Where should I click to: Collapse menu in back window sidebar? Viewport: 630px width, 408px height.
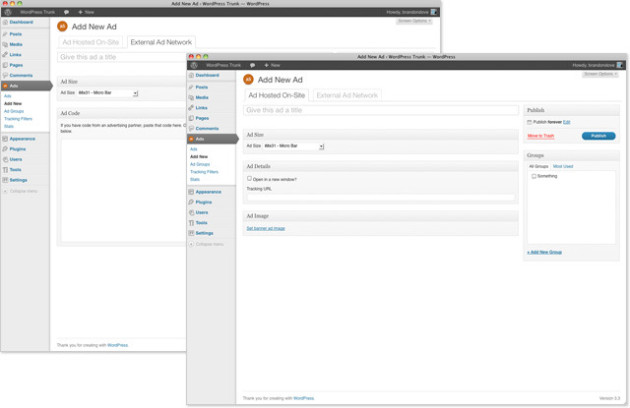point(20,191)
